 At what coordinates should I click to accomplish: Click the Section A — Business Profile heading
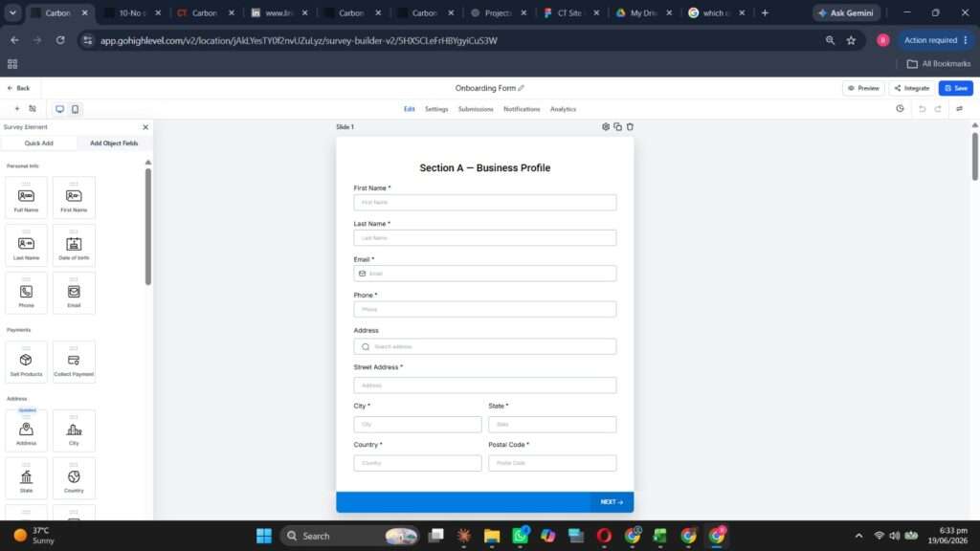[485, 168]
